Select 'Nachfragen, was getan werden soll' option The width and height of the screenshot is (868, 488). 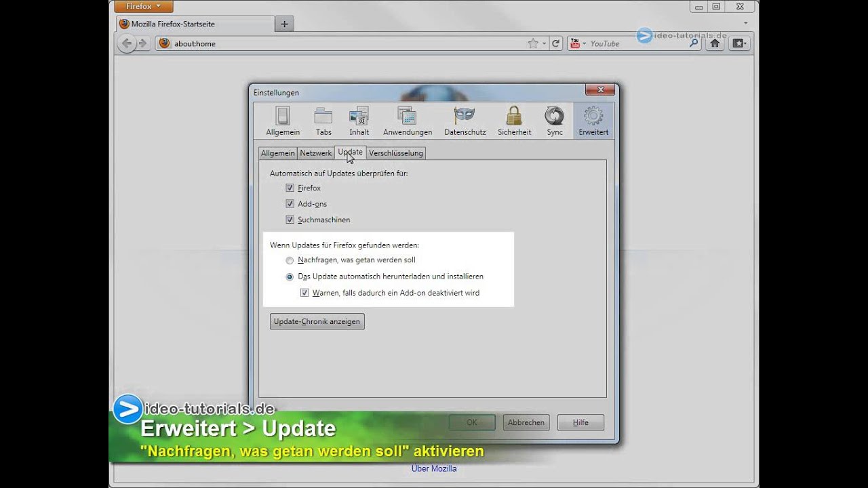(x=290, y=260)
